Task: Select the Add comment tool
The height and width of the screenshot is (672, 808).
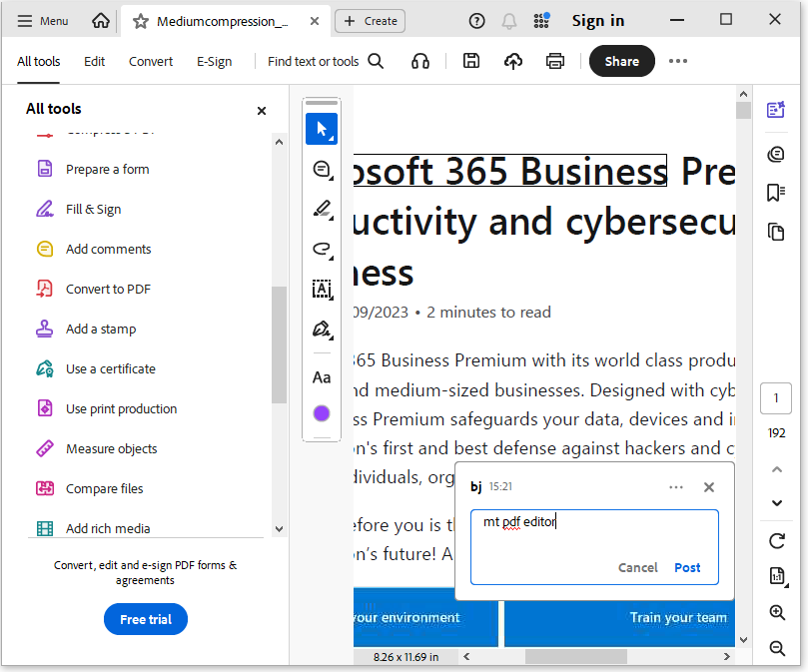Action: click(x=322, y=169)
